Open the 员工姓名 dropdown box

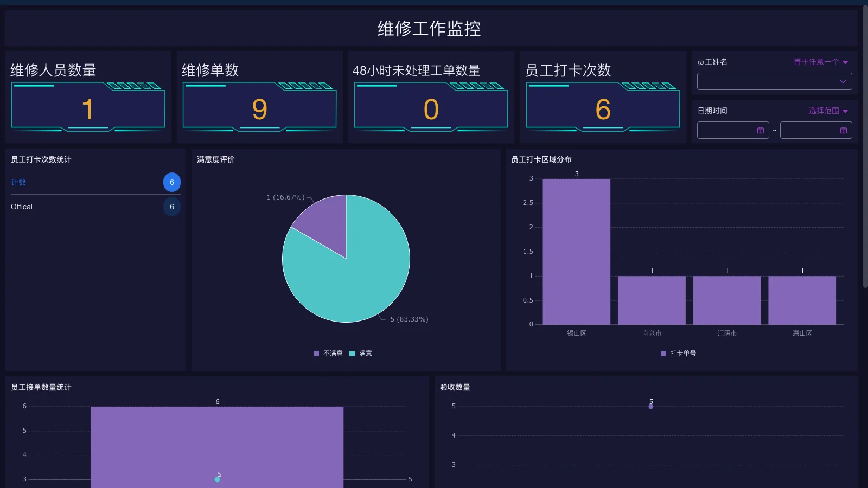774,81
